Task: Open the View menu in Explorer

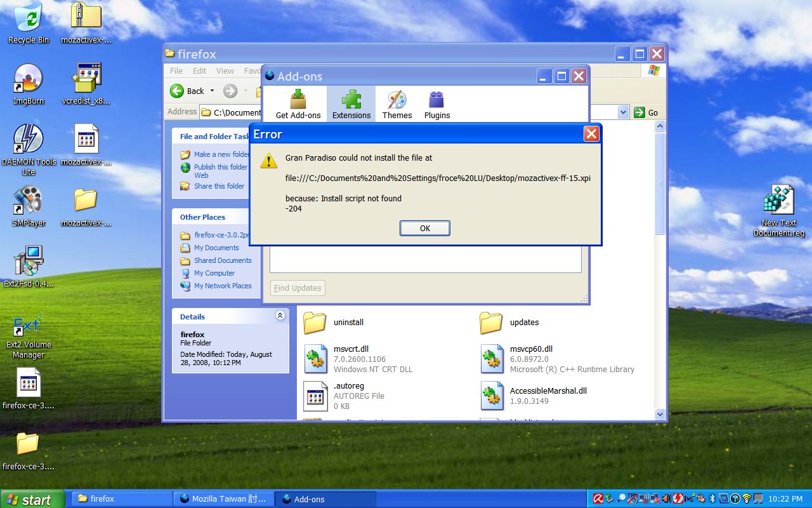Action: tap(225, 71)
